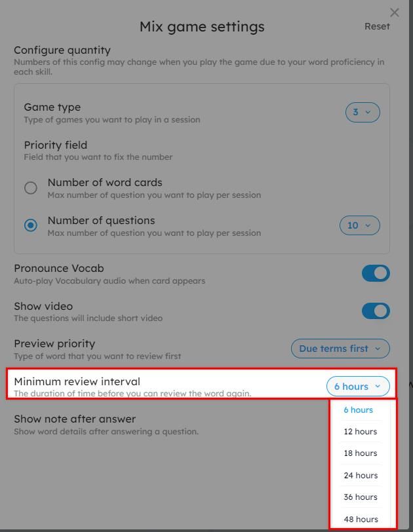Pick the 18 hours option
Image resolution: width=413 pixels, height=532 pixels.
pyautogui.click(x=361, y=453)
